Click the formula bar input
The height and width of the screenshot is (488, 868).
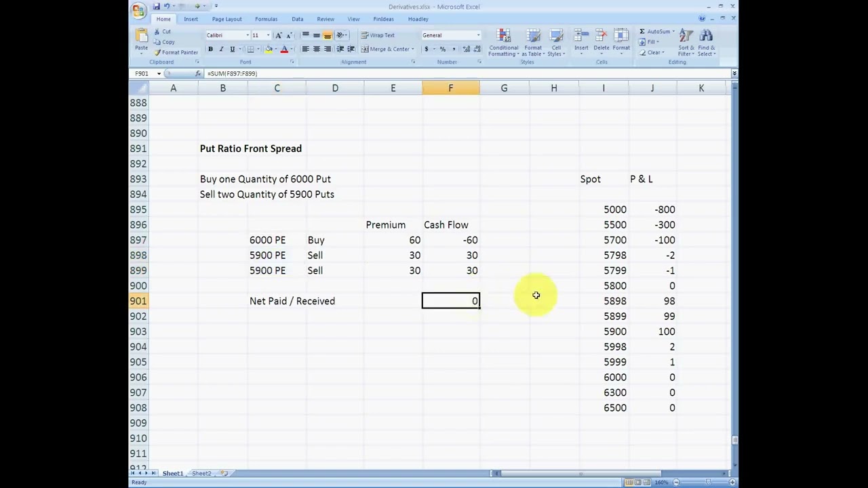(467, 73)
